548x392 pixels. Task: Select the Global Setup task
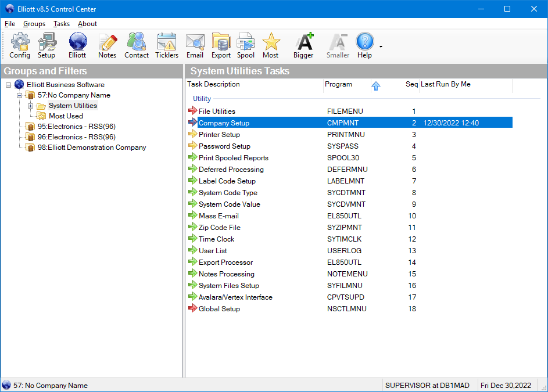[x=219, y=309]
